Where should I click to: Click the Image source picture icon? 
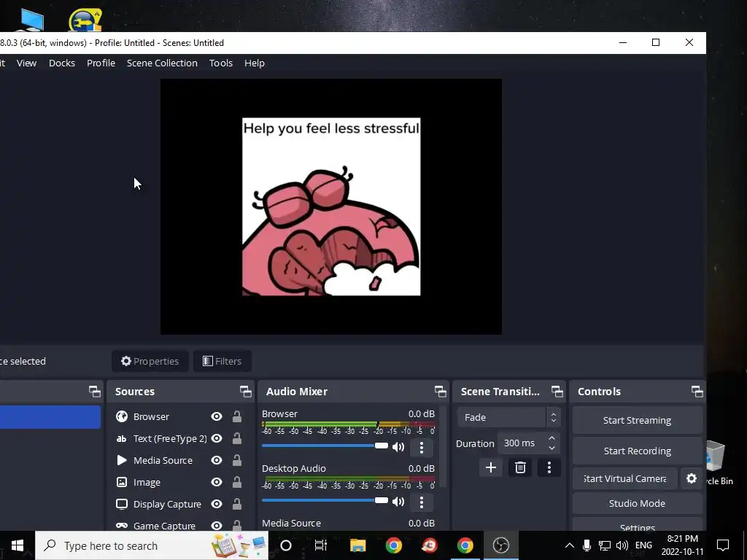[122, 483]
